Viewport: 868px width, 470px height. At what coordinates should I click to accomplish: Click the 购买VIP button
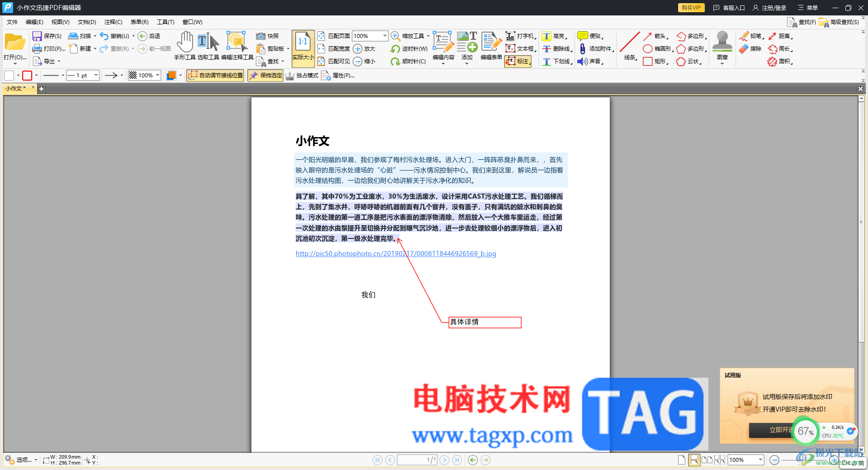[691, 8]
